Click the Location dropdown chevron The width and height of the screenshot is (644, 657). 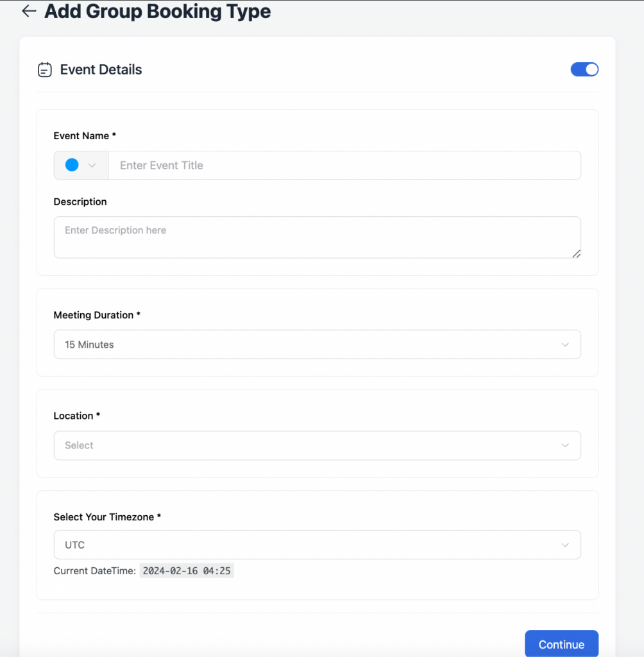click(565, 445)
